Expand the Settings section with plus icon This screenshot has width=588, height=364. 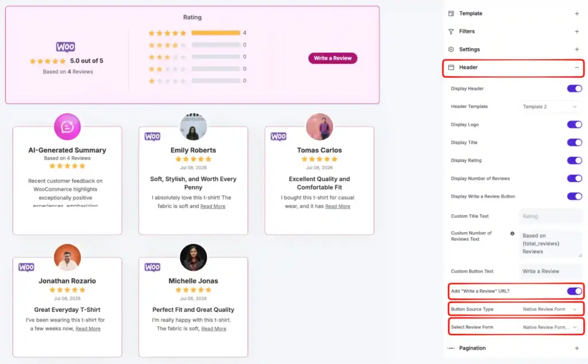point(577,49)
